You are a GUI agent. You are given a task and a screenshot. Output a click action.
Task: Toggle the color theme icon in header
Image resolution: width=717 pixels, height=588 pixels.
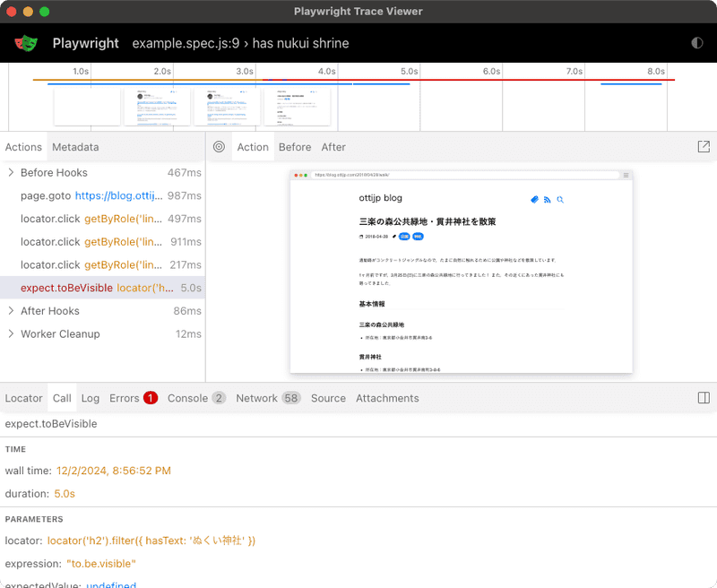coord(697,43)
